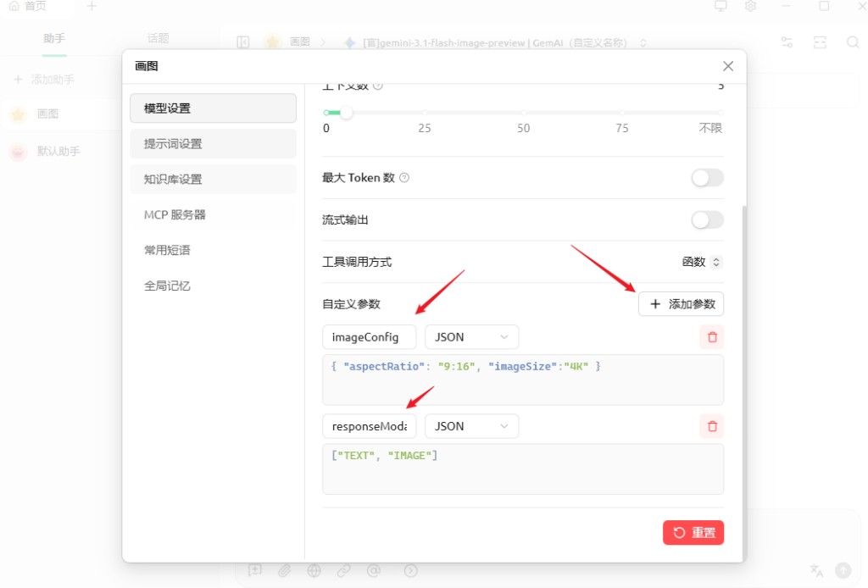Switch to the MCP 服务器 settings section
Screen dimensions: 868x588
(x=213, y=214)
